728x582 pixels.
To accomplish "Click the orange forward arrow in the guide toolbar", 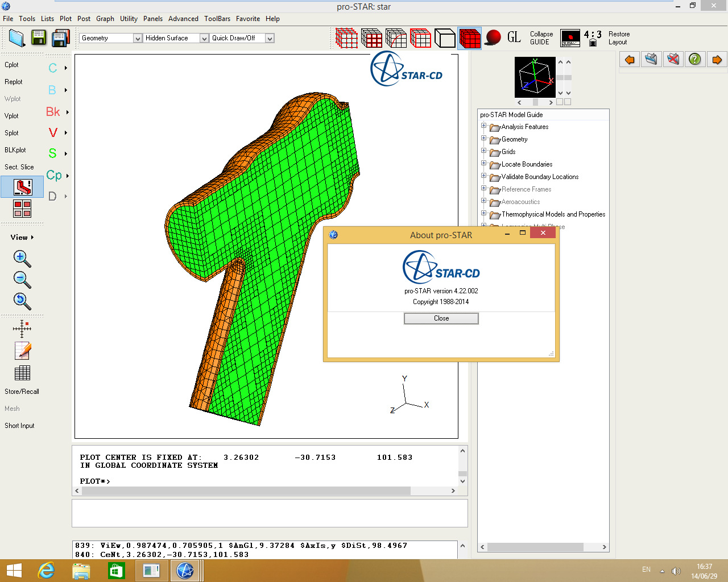I will click(x=717, y=59).
